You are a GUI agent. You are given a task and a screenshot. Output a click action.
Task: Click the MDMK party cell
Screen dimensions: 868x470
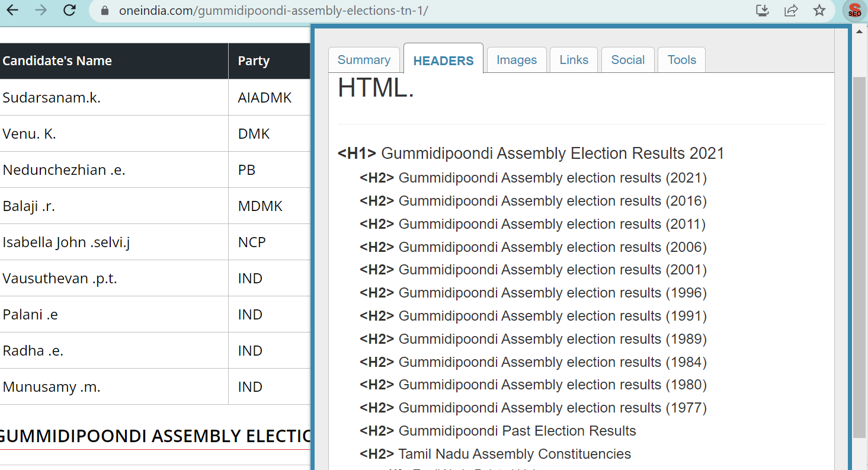pos(270,206)
